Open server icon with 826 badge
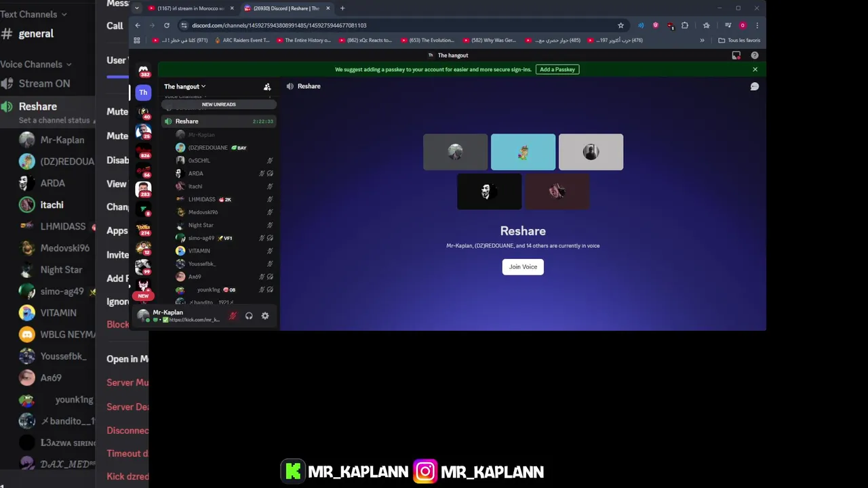Image resolution: width=868 pixels, height=488 pixels. 143,150
